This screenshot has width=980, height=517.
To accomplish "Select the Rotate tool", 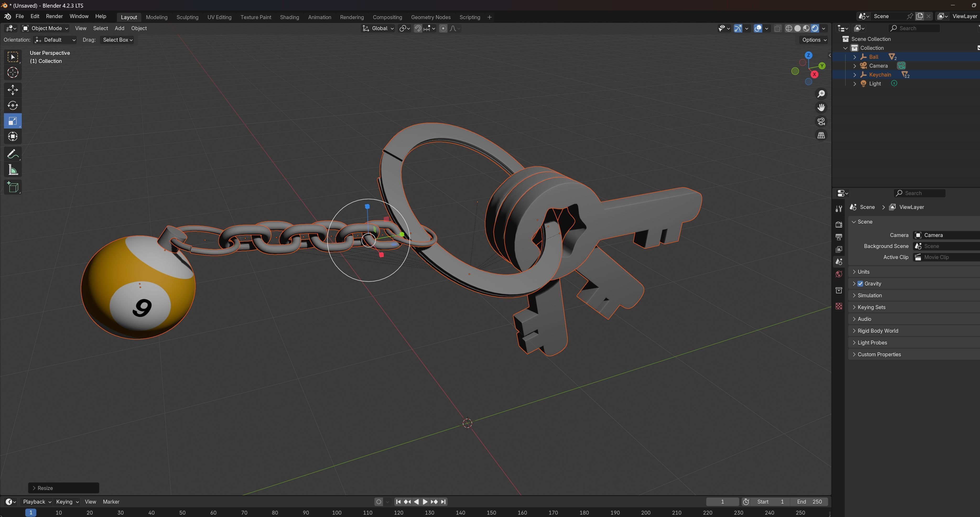I will [x=13, y=105].
